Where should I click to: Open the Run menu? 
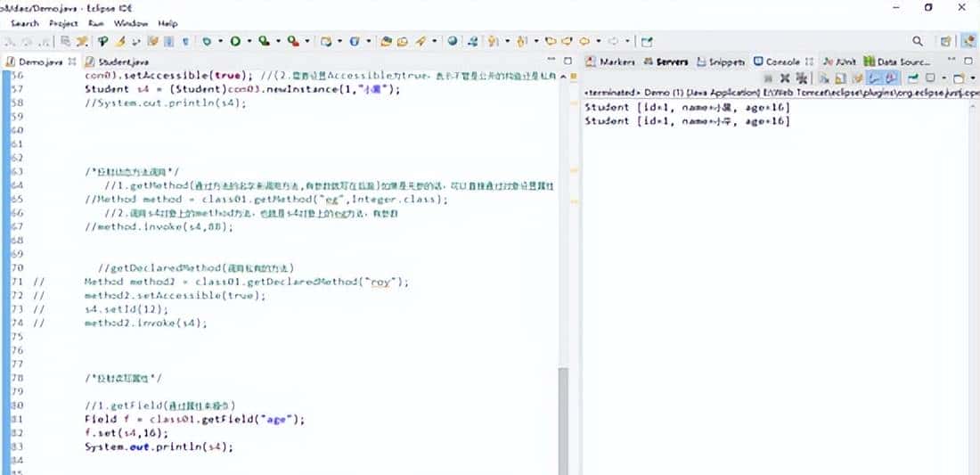[96, 23]
